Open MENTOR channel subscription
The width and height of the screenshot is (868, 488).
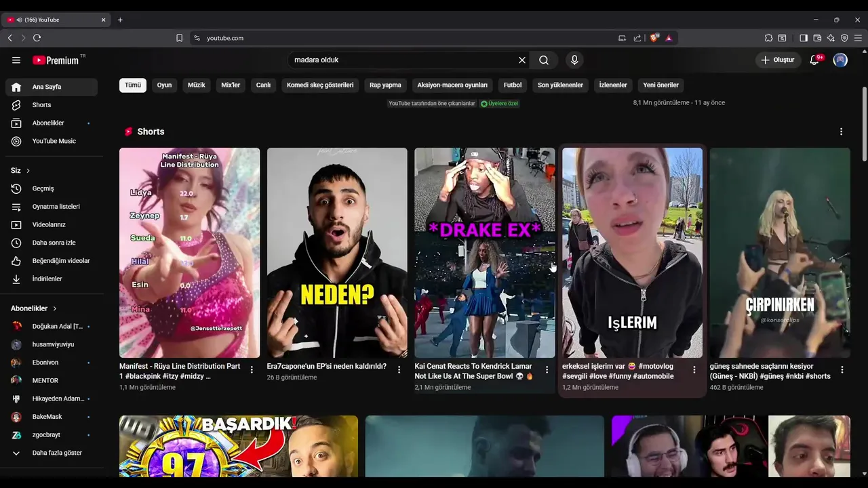pos(52,380)
